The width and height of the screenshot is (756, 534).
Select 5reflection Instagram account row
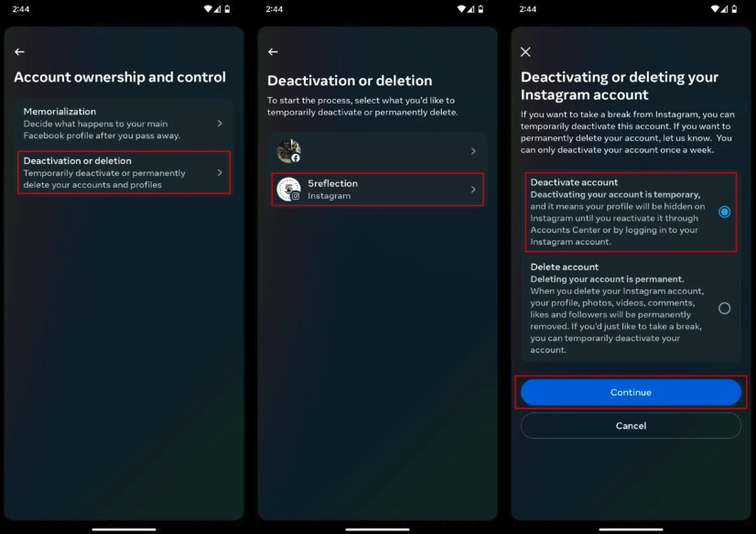click(x=377, y=189)
